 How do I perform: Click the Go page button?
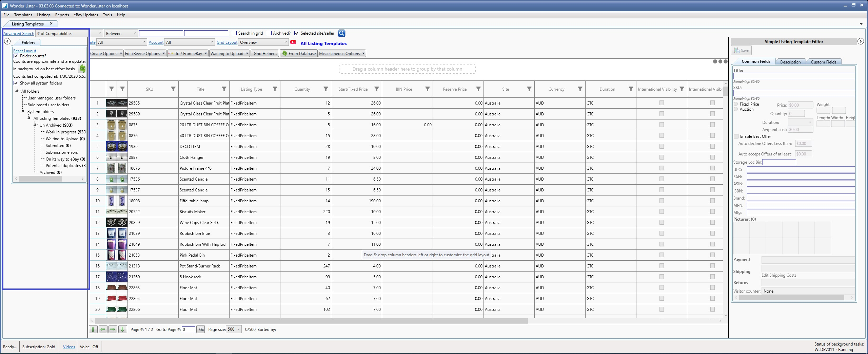(x=201, y=329)
